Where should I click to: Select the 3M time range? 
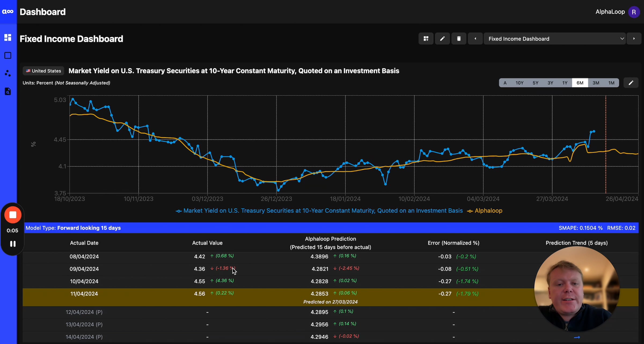pyautogui.click(x=596, y=83)
